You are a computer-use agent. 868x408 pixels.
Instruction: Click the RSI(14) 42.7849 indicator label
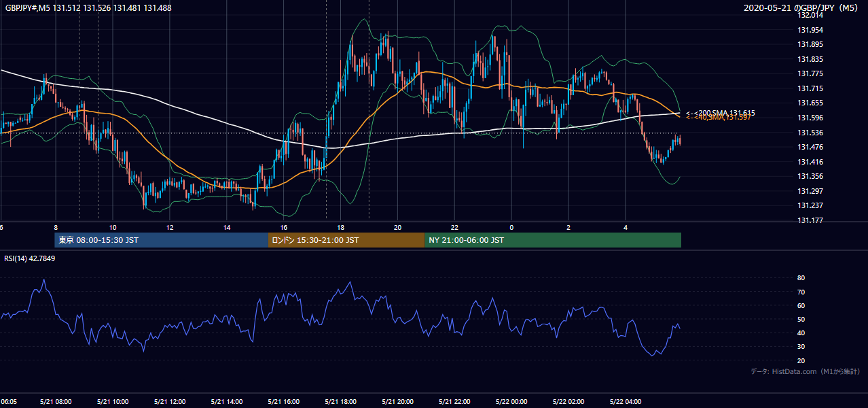pos(30,258)
